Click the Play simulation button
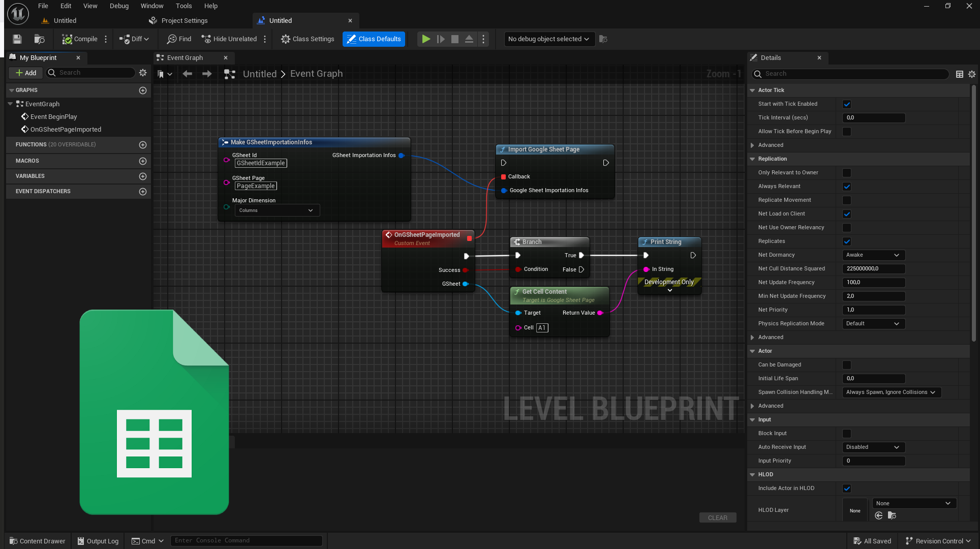Image resolution: width=980 pixels, height=549 pixels. 426,39
